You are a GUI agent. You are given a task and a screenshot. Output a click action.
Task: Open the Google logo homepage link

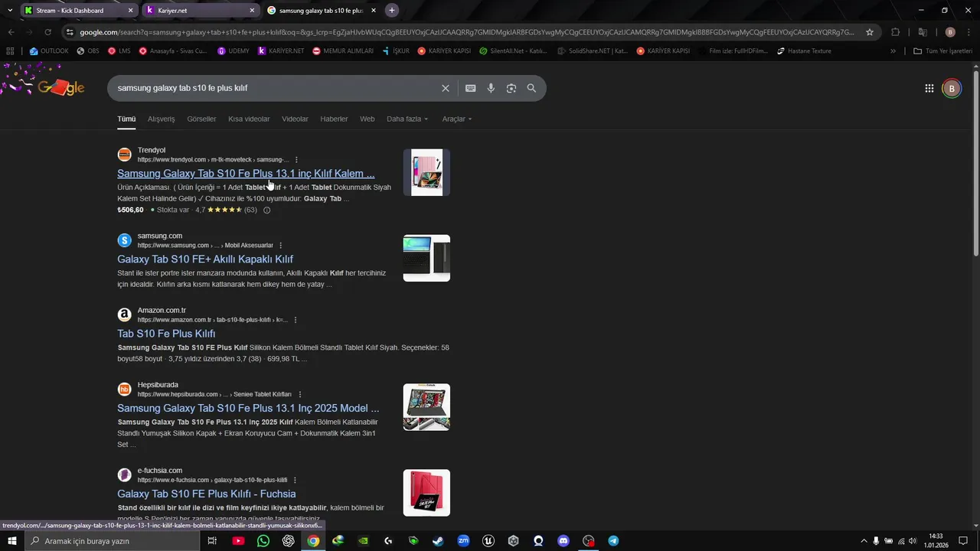(60, 87)
